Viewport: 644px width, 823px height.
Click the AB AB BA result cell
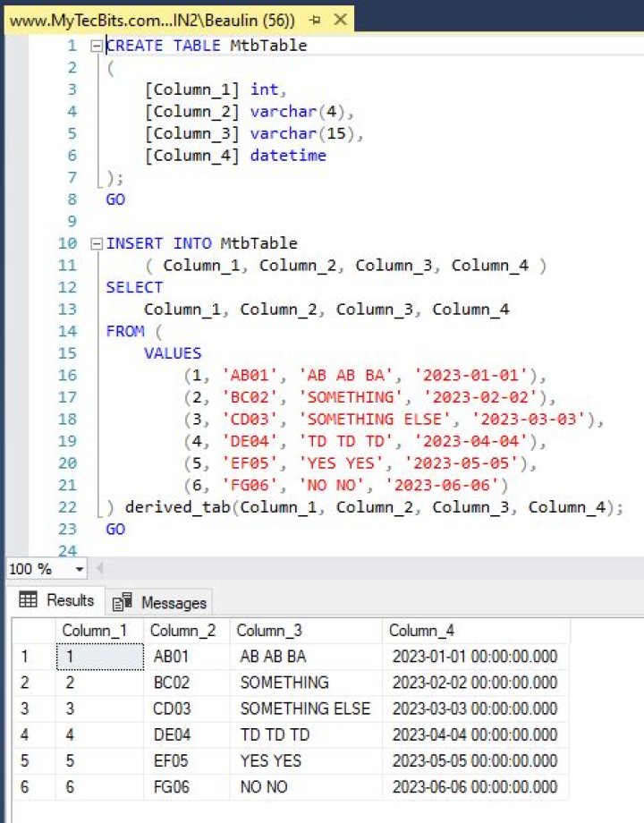306,657
